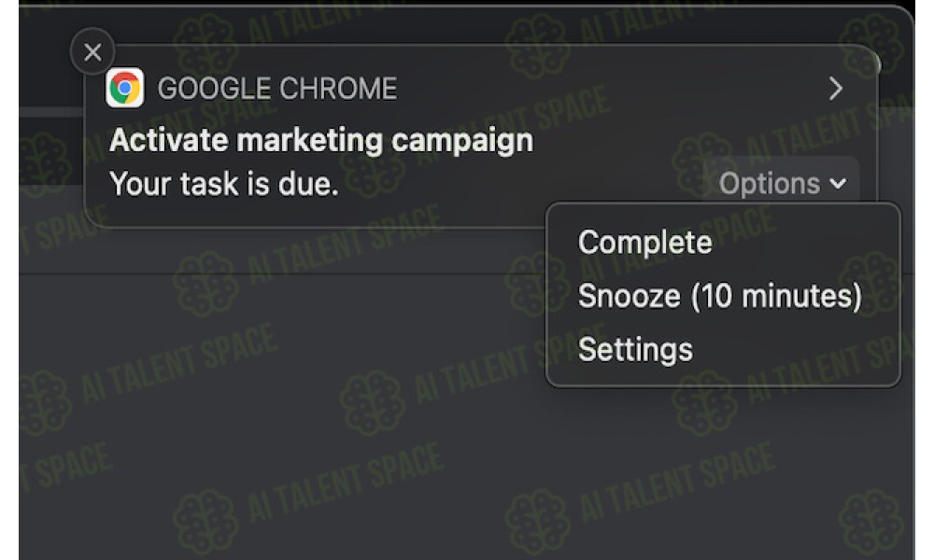Collapse the Options menu via its button
This screenshot has width=934, height=560.
[x=781, y=183]
